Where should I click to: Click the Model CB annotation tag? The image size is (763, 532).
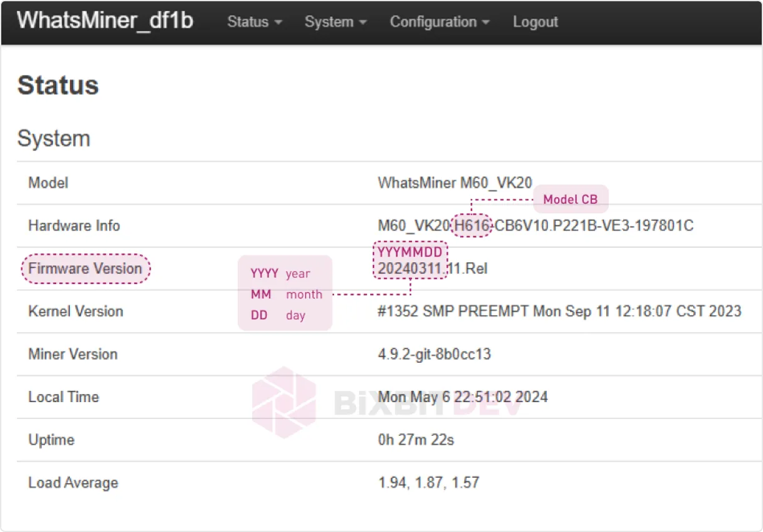[570, 199]
